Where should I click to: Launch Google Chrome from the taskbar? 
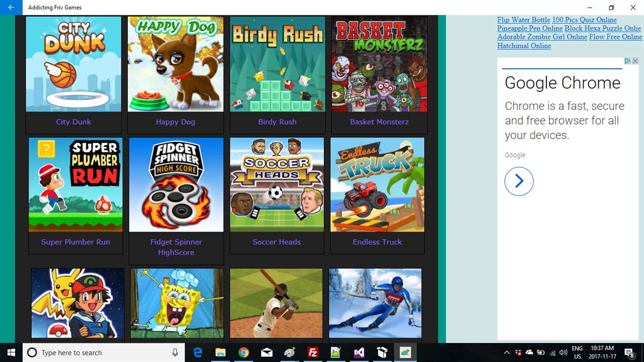point(243,353)
